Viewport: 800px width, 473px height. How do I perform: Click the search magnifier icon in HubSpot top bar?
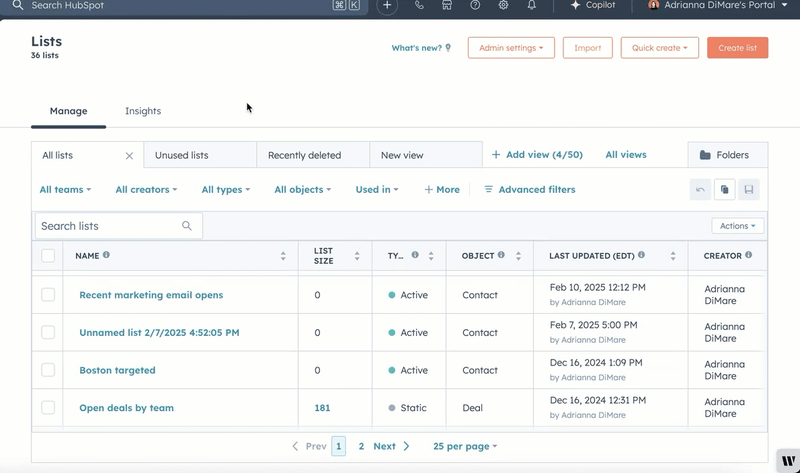click(x=18, y=6)
